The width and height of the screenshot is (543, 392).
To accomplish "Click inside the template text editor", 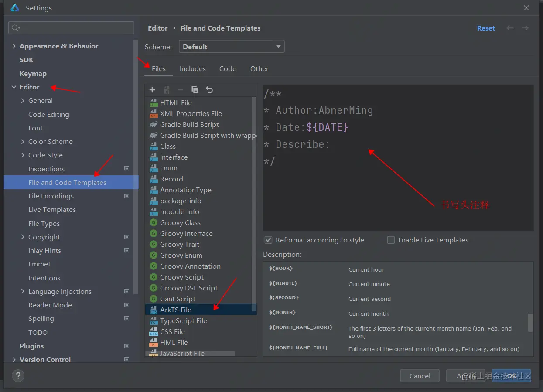I will 398,157.
